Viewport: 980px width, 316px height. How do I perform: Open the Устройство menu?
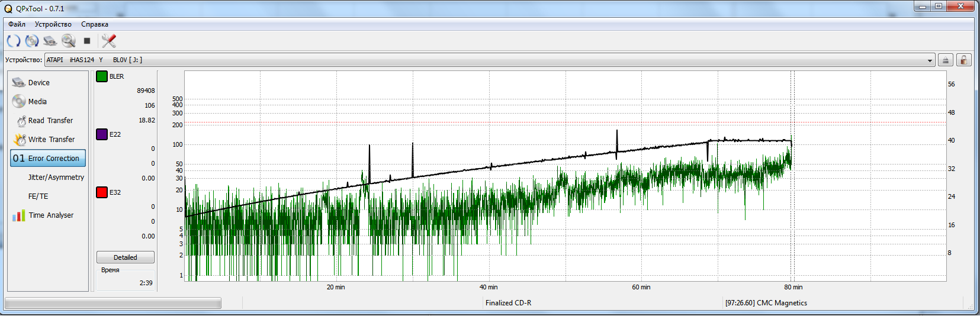53,24
